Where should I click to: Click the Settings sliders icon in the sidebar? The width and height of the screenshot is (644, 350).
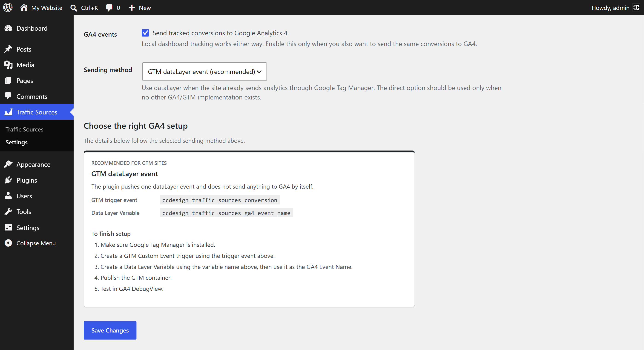(8, 227)
